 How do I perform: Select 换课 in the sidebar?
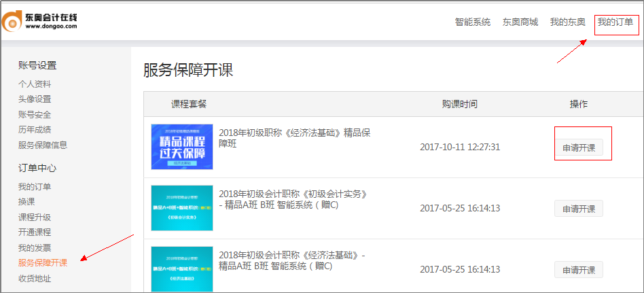[x=26, y=202]
